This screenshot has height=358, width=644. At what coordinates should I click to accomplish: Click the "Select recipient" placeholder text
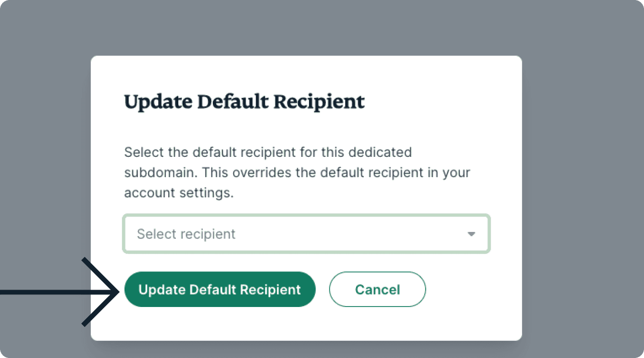click(x=186, y=234)
